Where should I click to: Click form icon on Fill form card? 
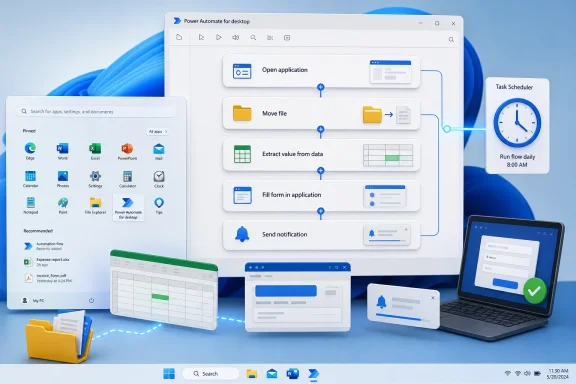click(x=242, y=195)
